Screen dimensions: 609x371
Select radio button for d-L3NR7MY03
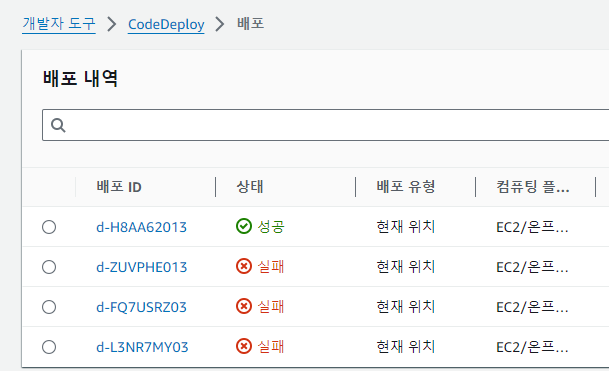(49, 347)
